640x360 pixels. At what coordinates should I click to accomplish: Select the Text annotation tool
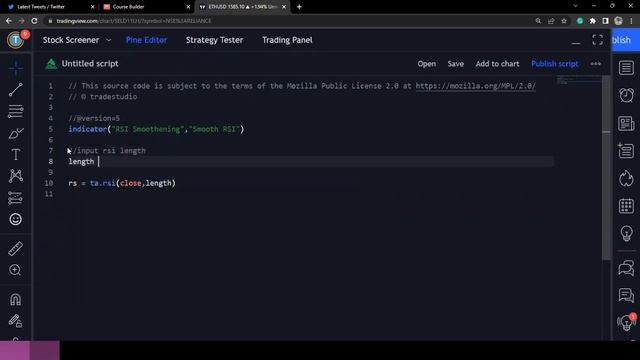pos(16,155)
